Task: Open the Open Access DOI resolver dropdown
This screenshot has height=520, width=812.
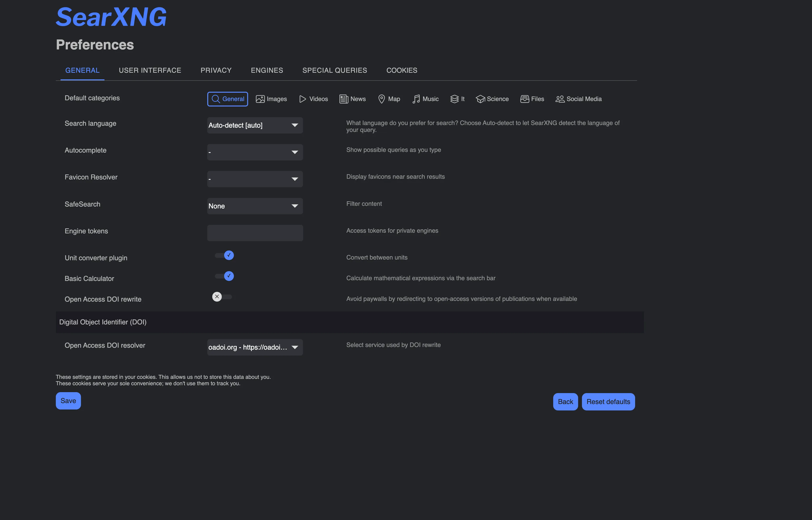Action: coord(255,347)
